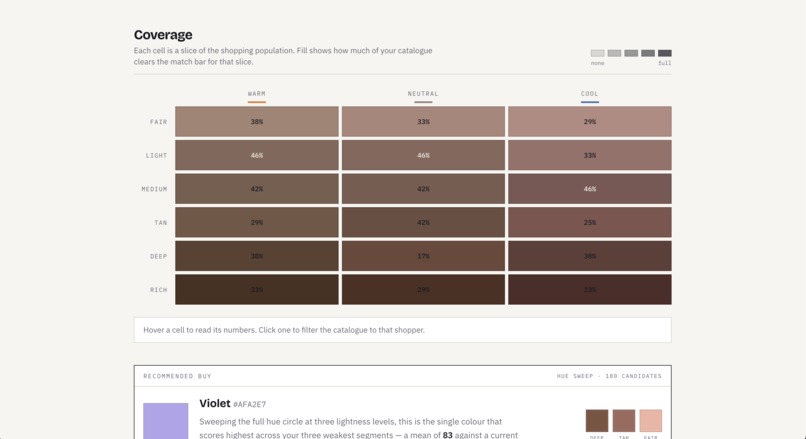The image size is (806, 439).
Task: Click 'HUE SWEEP · 180 CANDIDATES' text
Action: click(x=609, y=376)
